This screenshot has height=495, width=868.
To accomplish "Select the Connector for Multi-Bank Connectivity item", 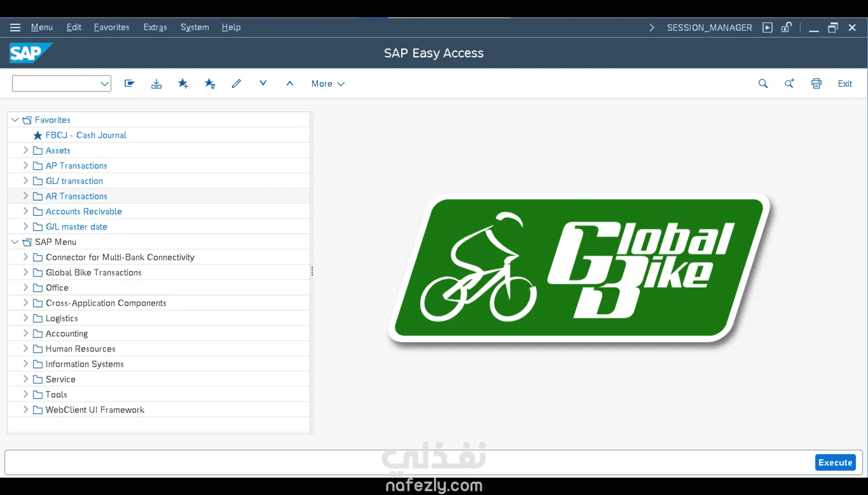I will 120,257.
